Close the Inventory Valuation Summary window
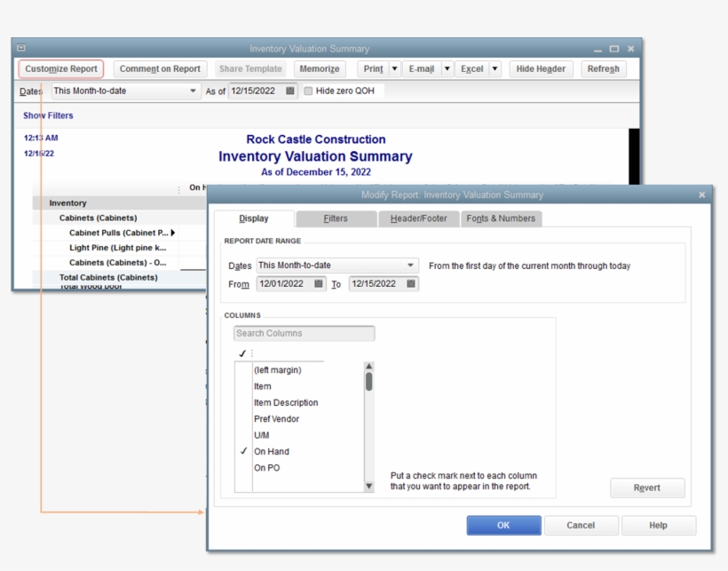Image resolution: width=728 pixels, height=571 pixels. click(630, 48)
